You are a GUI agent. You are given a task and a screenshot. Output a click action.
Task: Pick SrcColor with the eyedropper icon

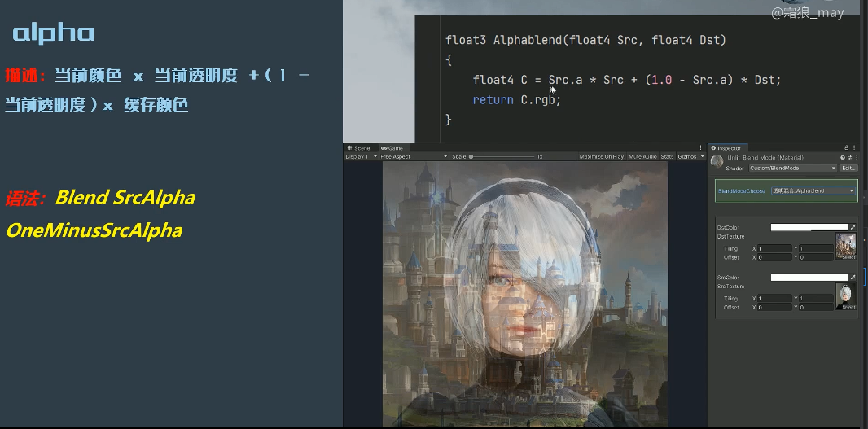pyautogui.click(x=853, y=278)
